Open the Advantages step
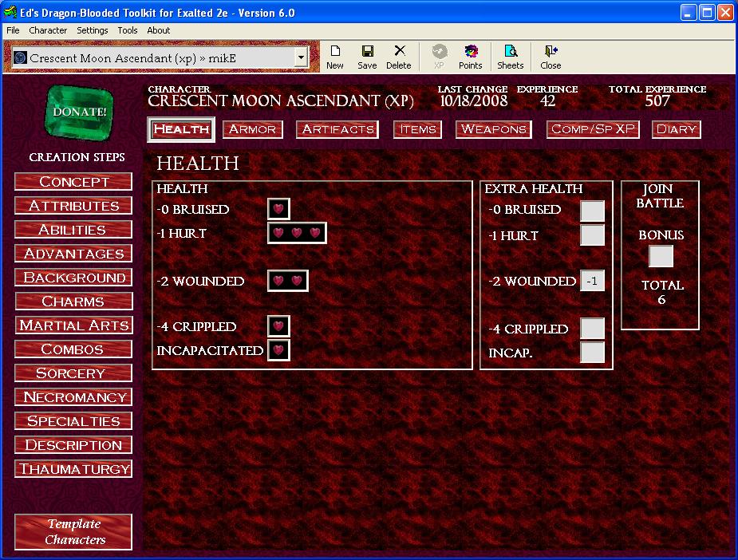 (x=73, y=254)
